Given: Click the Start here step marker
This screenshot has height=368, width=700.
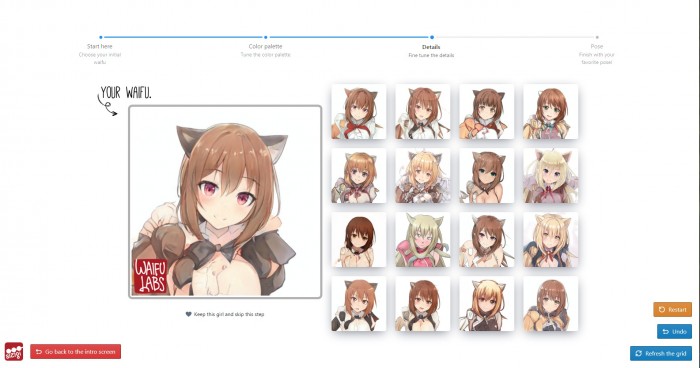Looking at the screenshot, I should coord(101,38).
